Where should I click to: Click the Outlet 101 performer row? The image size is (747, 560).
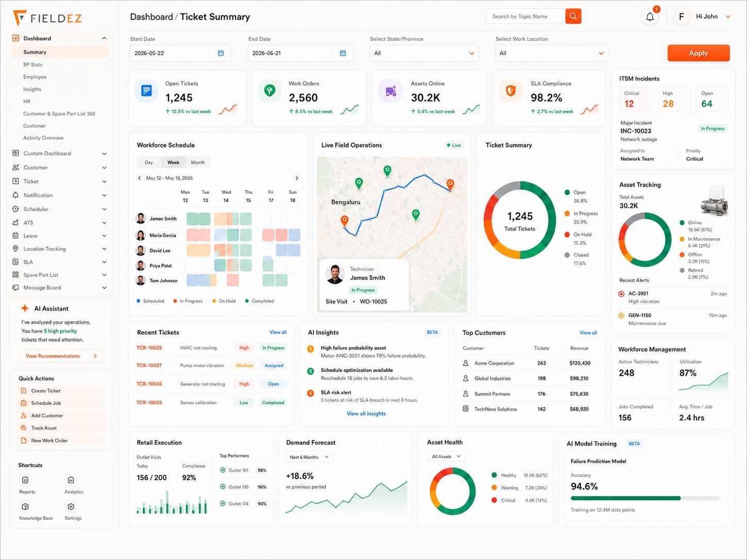[x=243, y=470]
